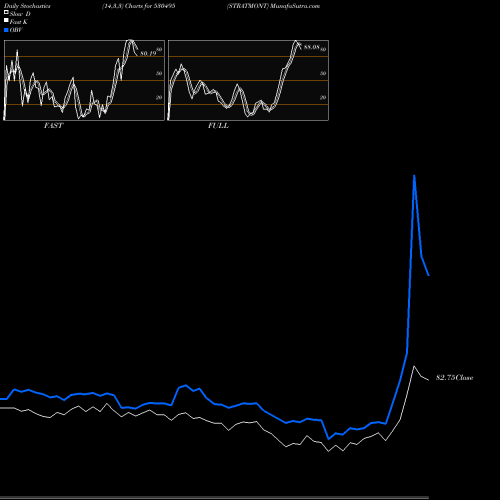The height and width of the screenshot is (500, 500).
Task: Click the '82.75 Close' price label
Action: 455,378
